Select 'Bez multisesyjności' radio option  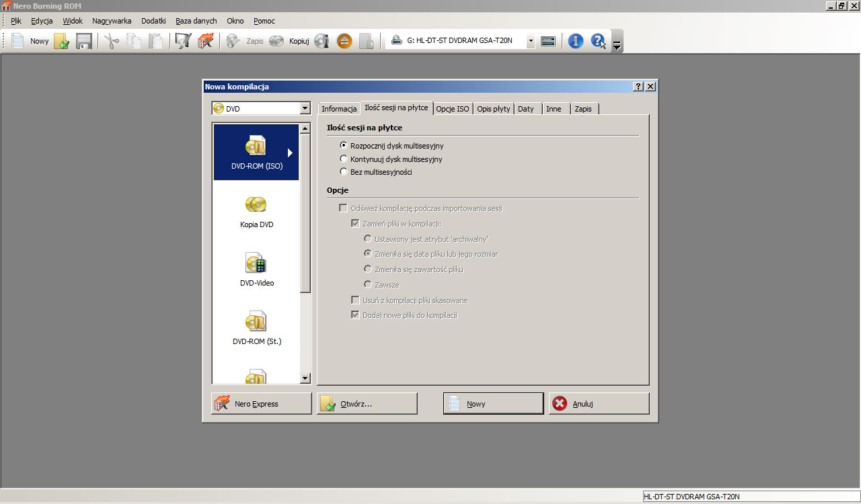[x=344, y=172]
